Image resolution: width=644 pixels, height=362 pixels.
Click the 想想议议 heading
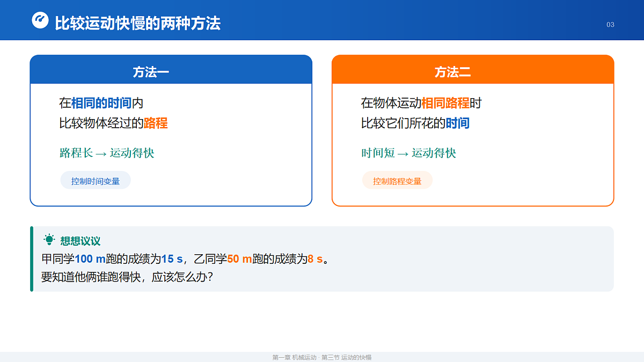point(80,241)
